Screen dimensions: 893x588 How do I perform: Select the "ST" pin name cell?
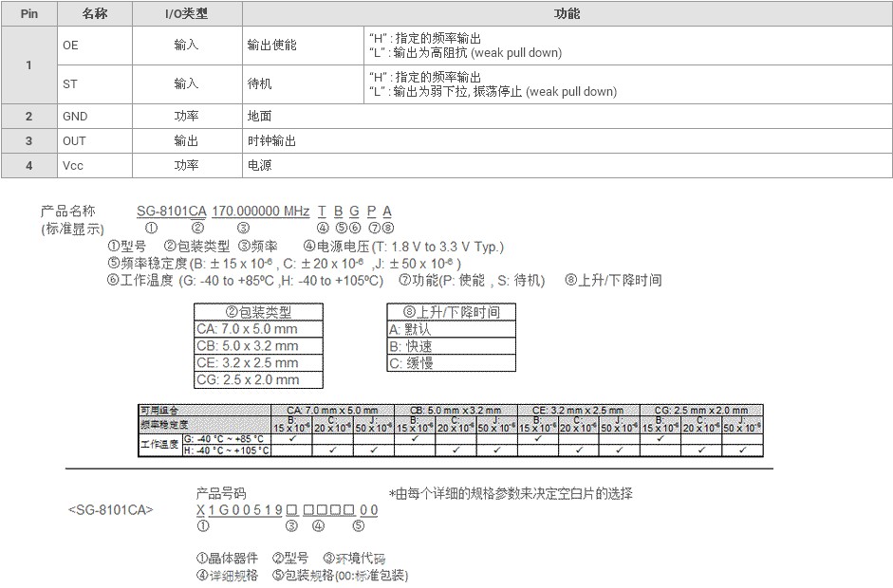point(95,84)
